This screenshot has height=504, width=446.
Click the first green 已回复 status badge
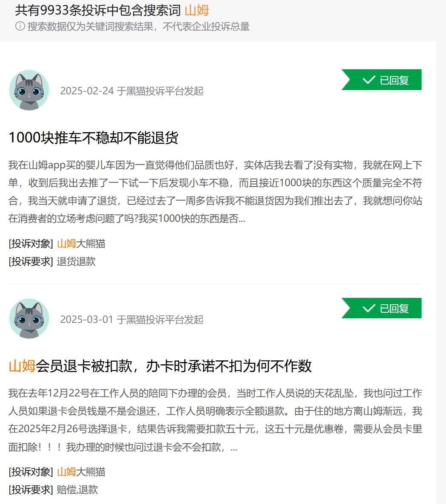click(x=381, y=80)
